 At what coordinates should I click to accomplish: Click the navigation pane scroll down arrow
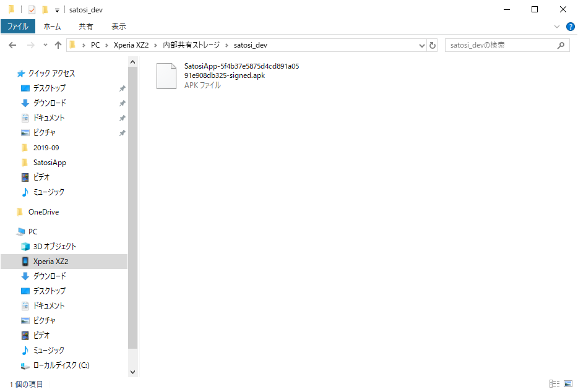point(132,372)
